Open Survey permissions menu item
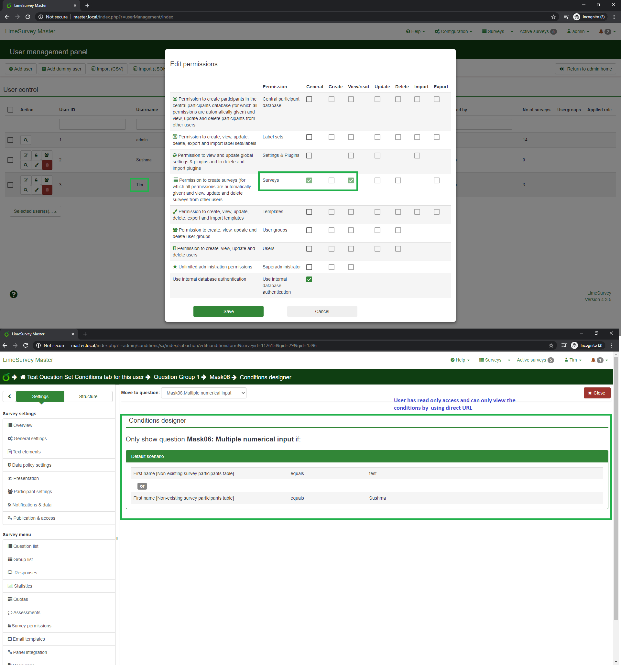This screenshot has width=621, height=672. [x=32, y=626]
